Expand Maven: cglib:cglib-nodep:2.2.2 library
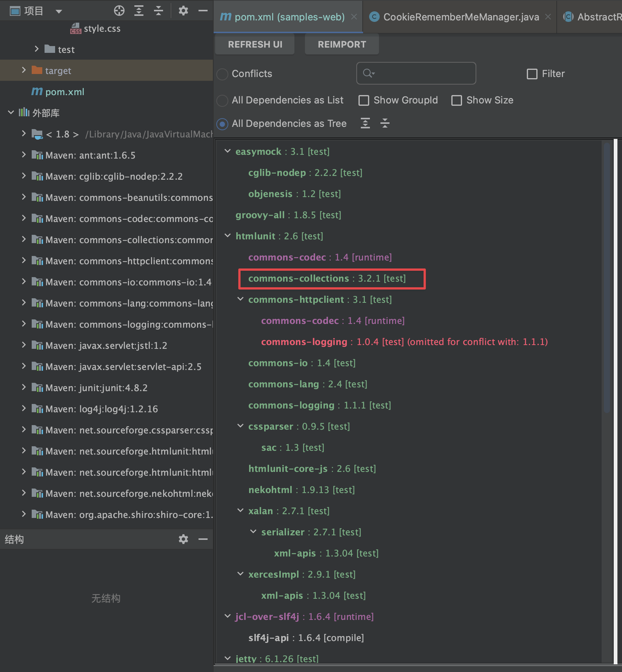This screenshot has height=672, width=622. [24, 176]
